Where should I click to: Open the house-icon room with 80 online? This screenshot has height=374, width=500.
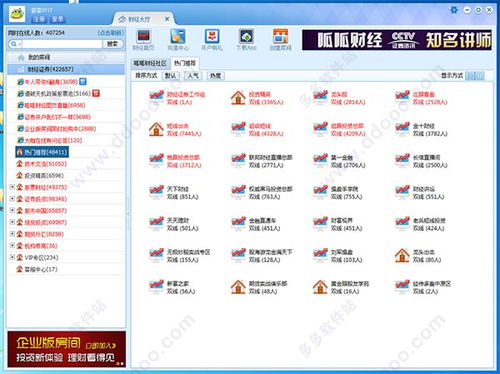(x=418, y=256)
